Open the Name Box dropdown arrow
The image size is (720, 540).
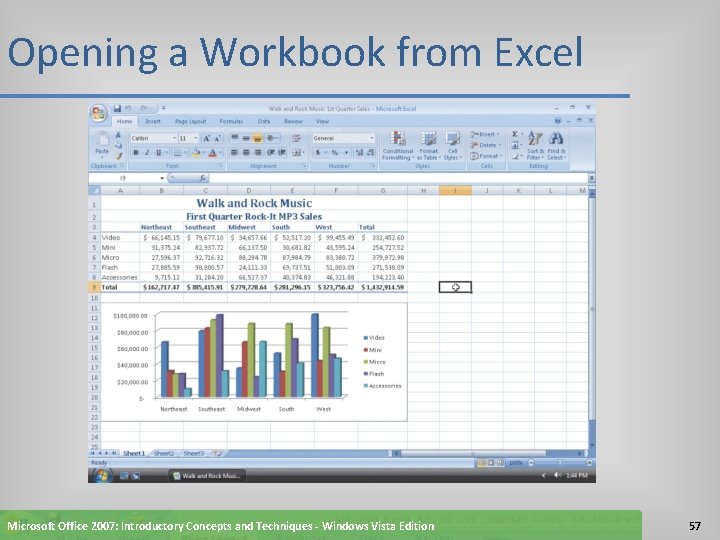pos(162,178)
